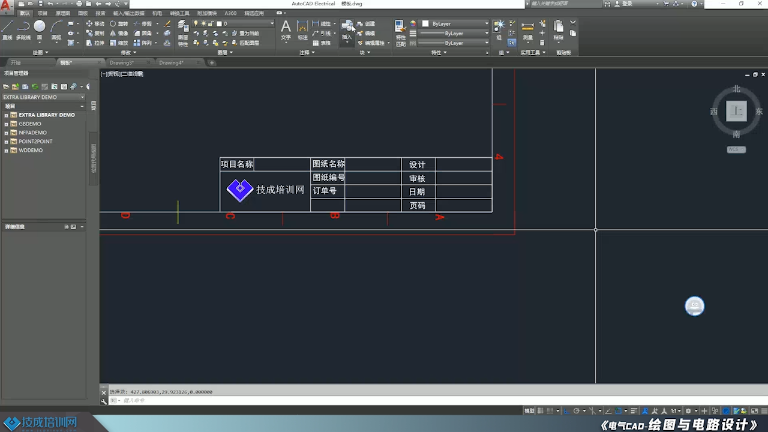
Task: Toggle lineweight display in status bar
Action: (x=634, y=411)
